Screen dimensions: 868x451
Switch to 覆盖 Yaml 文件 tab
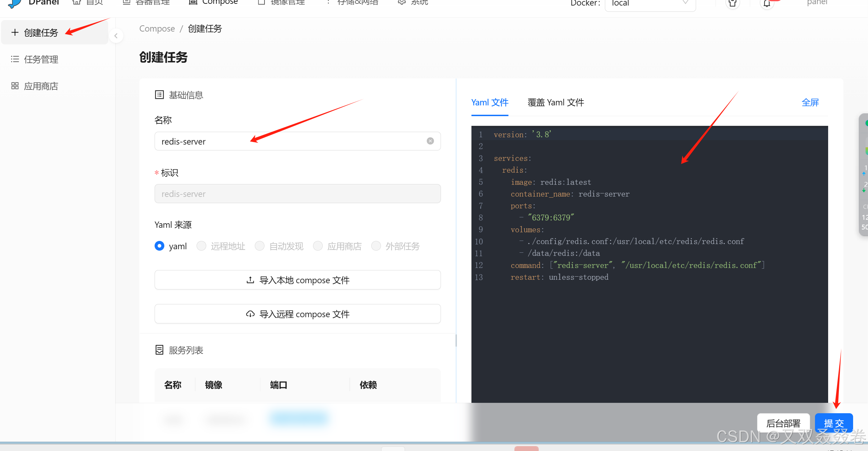pyautogui.click(x=556, y=103)
